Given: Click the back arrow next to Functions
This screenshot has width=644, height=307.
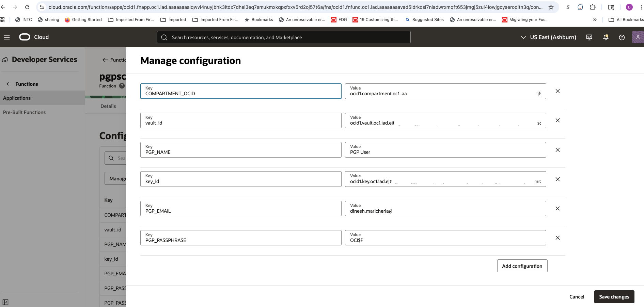Looking at the screenshot, I should click(105, 60).
